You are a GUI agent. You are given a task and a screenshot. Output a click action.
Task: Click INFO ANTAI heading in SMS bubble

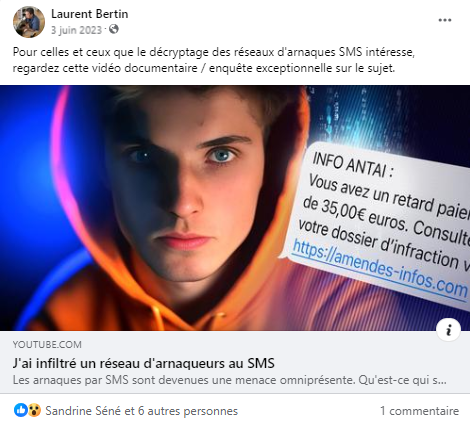(353, 165)
